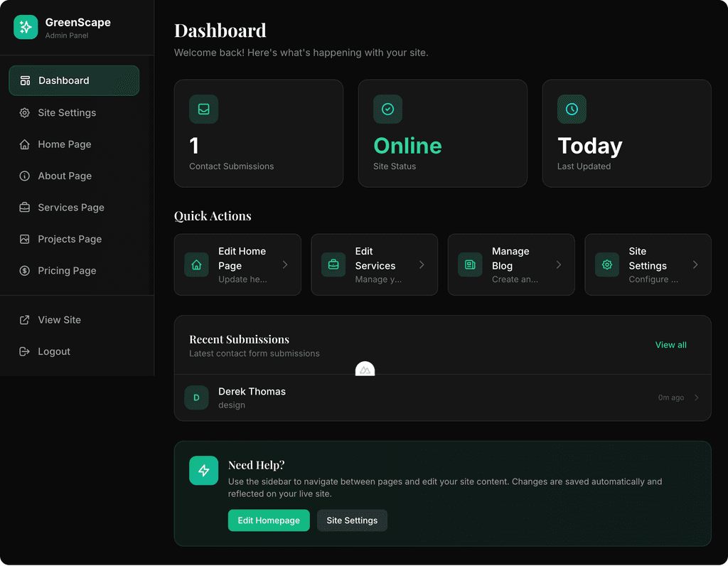Screen dimensions: 728x566
Task: Expand Derek Thomas submission via chevron
Action: pyautogui.click(x=697, y=397)
